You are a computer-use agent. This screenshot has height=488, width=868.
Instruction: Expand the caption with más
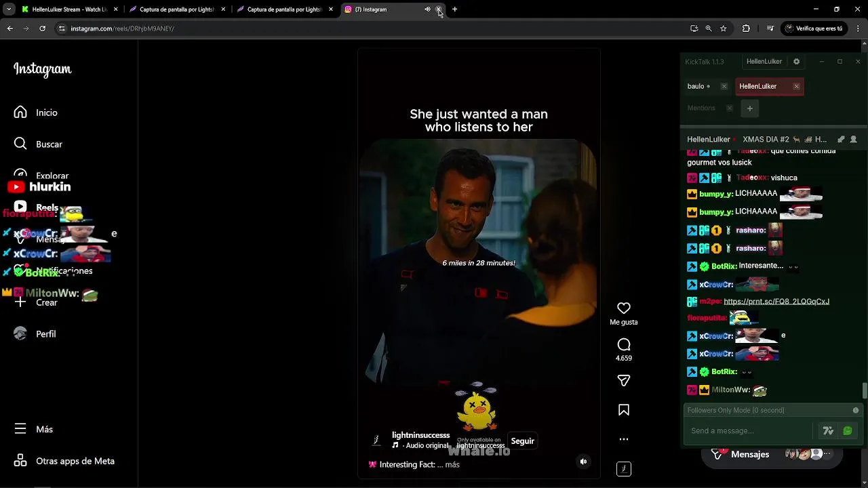(452, 465)
